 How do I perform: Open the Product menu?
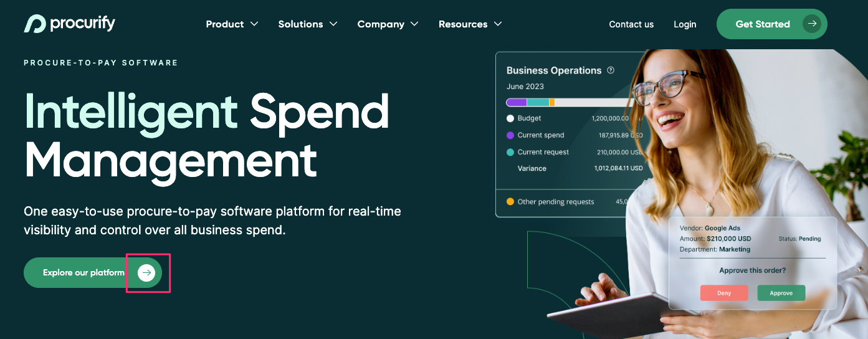(232, 24)
